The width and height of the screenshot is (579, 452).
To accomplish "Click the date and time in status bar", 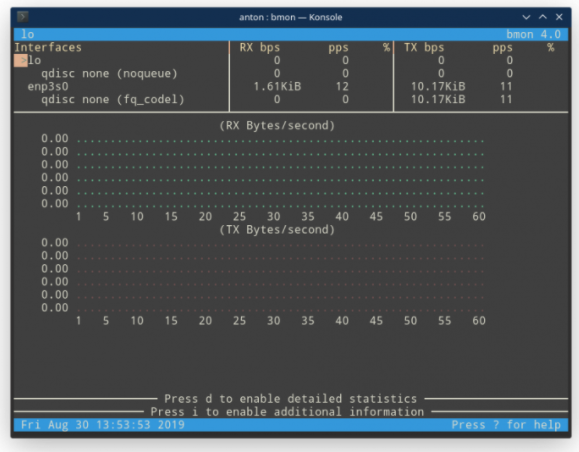I will 103,425.
